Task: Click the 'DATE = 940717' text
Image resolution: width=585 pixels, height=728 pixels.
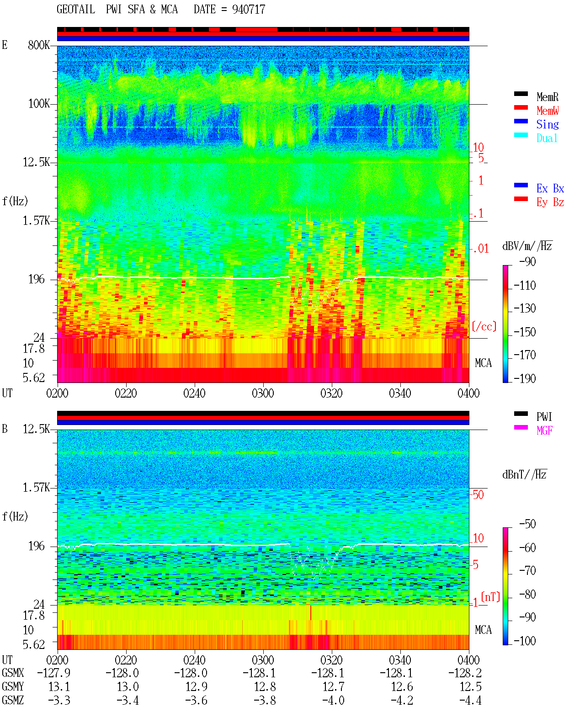Action: 229,10
